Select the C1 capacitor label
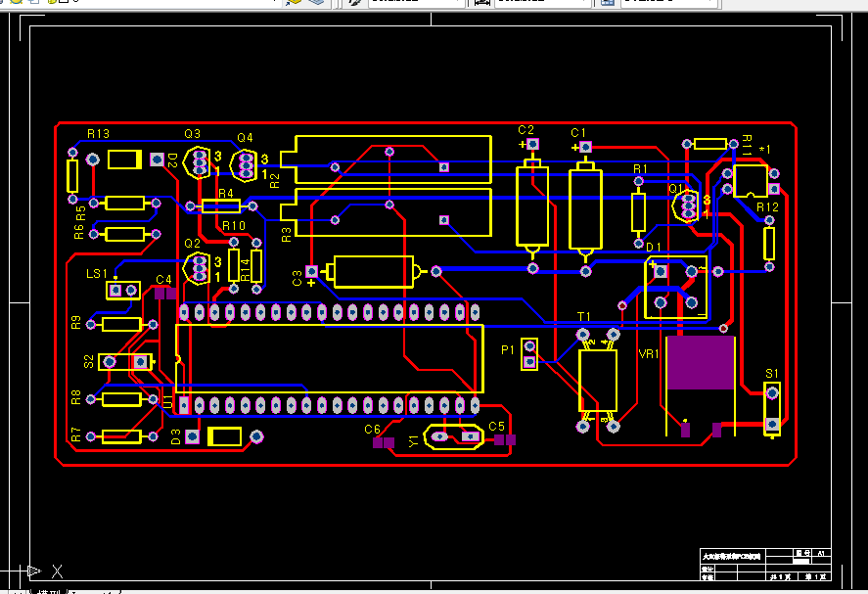The height and width of the screenshot is (594, 868). [578, 133]
